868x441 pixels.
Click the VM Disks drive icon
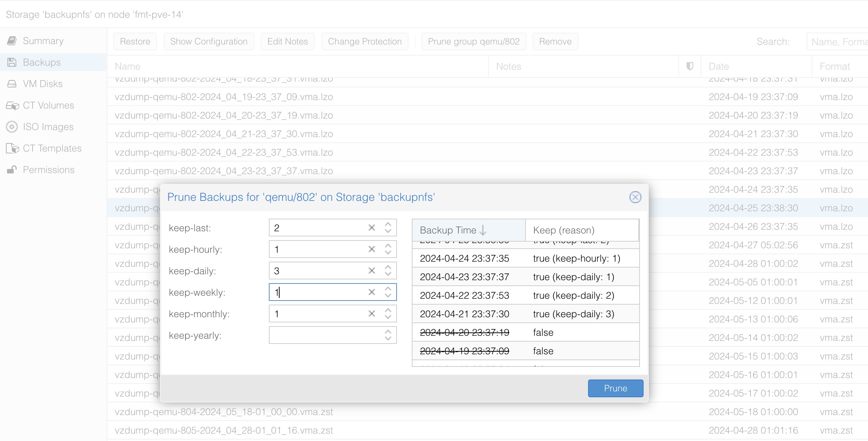(x=12, y=84)
